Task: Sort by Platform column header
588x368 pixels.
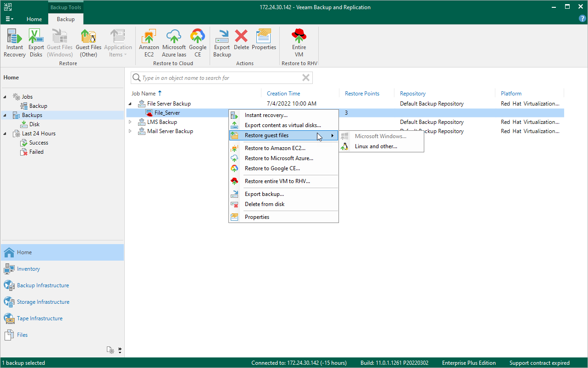Action: (x=511, y=94)
